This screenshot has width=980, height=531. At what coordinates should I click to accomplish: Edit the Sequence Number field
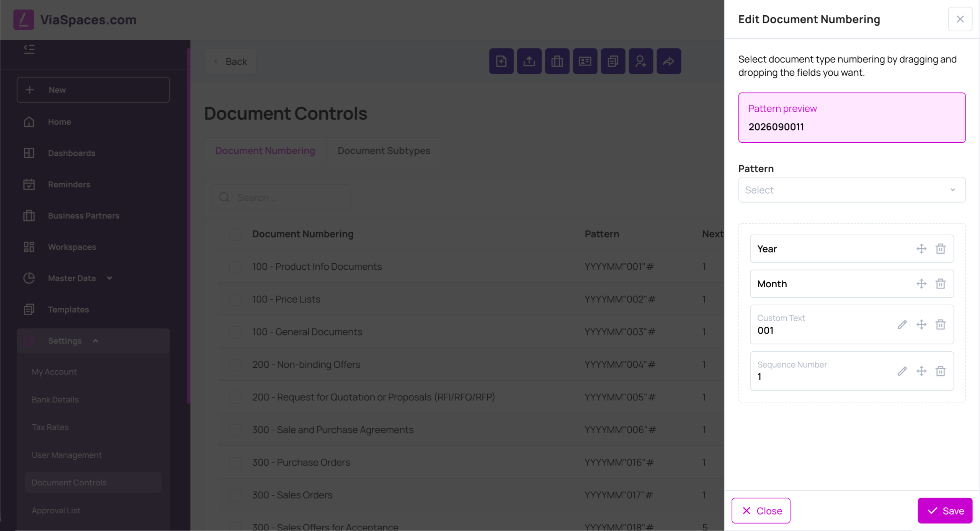point(902,371)
